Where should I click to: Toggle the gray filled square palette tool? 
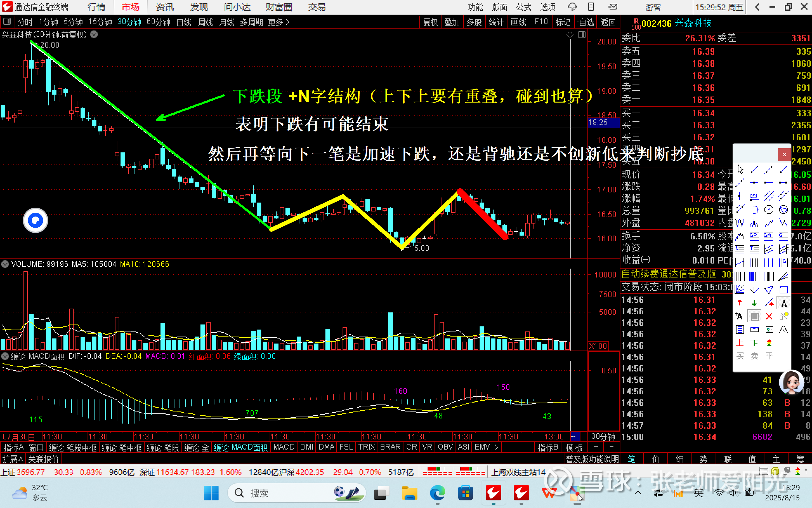click(755, 317)
